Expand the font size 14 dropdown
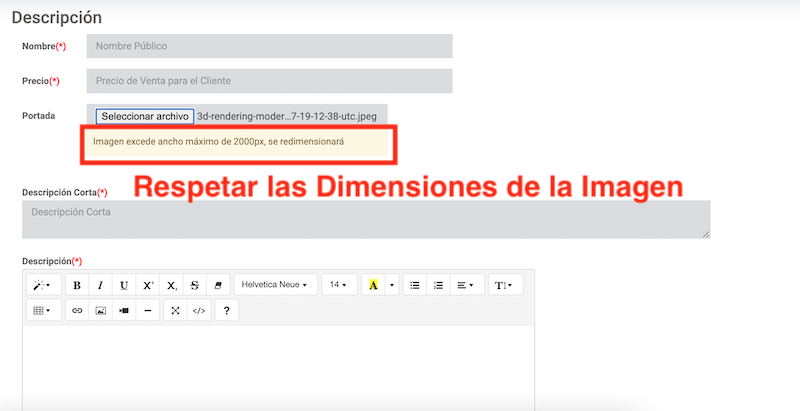Screen dimensions: 800x411 tap(338, 285)
